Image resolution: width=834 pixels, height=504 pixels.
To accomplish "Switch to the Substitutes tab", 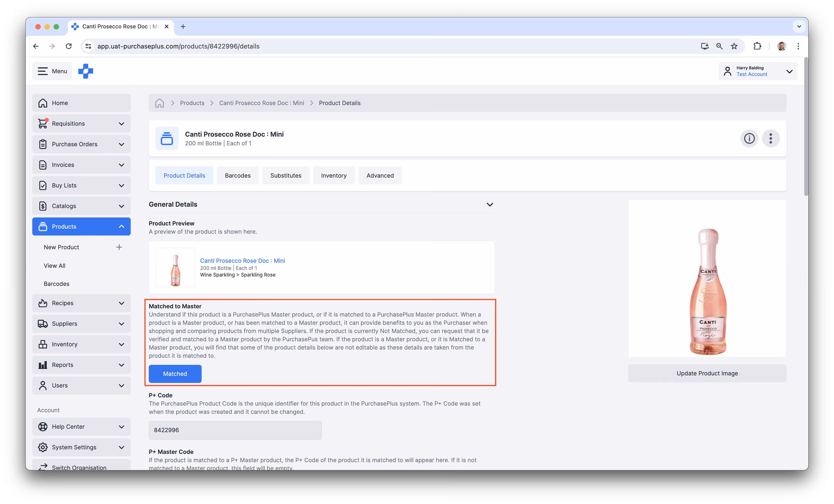I will pyautogui.click(x=286, y=175).
